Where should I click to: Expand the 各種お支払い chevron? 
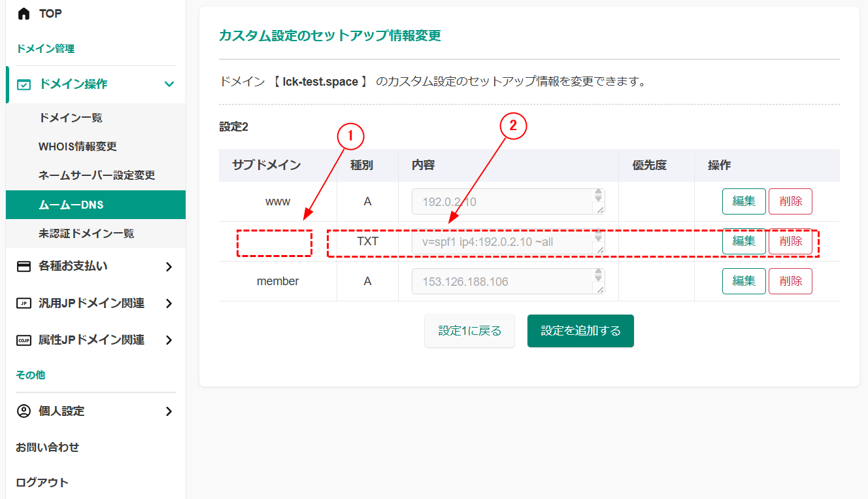[x=169, y=266]
